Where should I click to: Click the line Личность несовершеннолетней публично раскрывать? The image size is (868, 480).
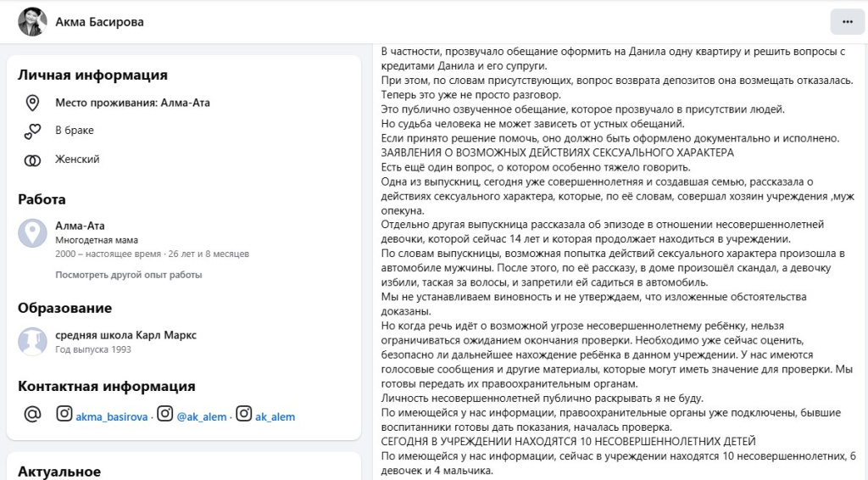coord(542,399)
